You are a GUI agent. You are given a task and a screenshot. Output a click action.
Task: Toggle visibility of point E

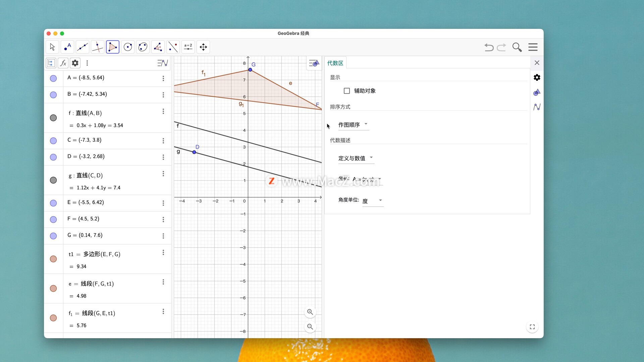tap(53, 203)
